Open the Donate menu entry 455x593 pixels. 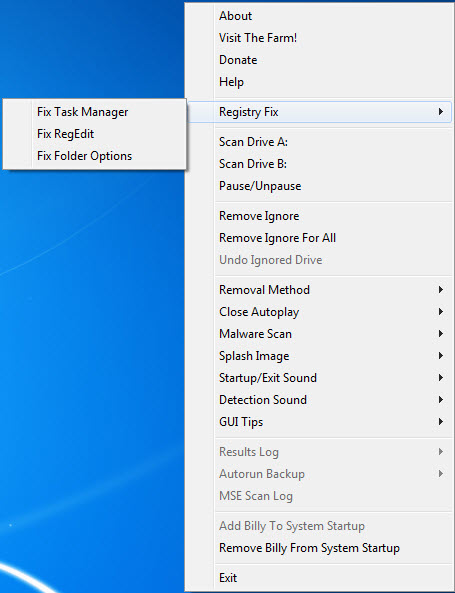(x=320, y=60)
